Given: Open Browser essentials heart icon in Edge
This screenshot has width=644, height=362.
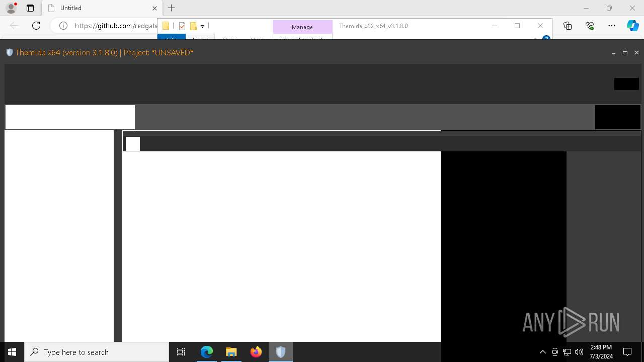Looking at the screenshot, I should [590, 26].
